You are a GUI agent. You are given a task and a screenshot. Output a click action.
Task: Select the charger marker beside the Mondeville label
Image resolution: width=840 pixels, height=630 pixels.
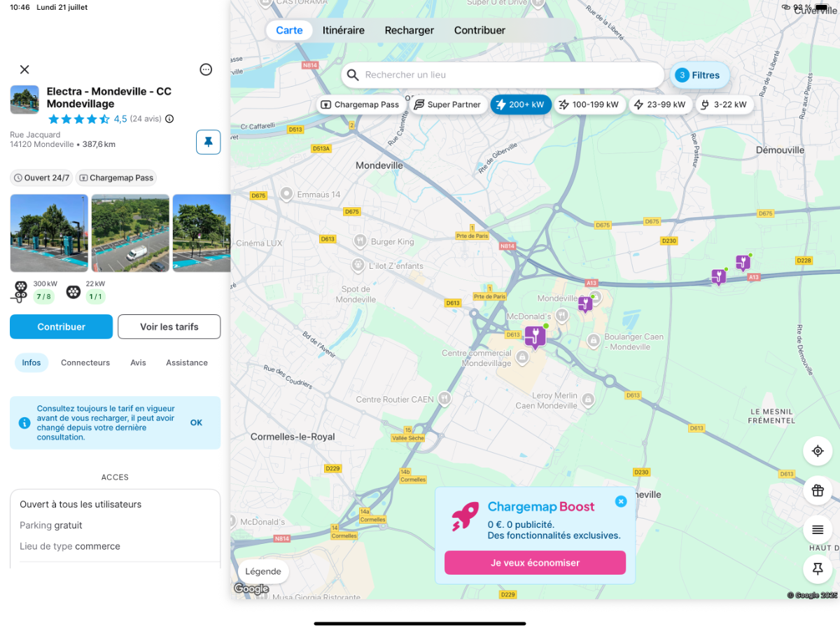[x=585, y=304]
